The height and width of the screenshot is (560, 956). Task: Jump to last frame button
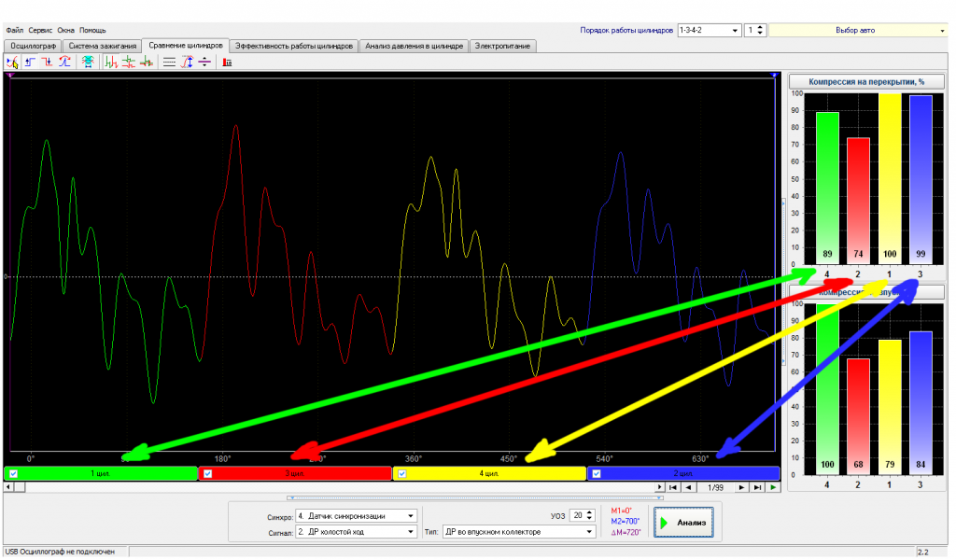(x=756, y=487)
